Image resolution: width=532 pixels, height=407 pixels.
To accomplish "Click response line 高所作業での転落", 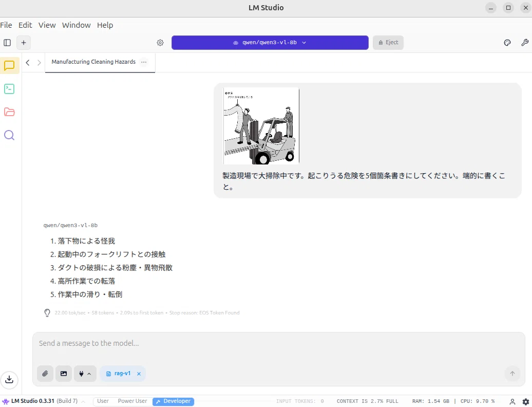I will [86, 281].
